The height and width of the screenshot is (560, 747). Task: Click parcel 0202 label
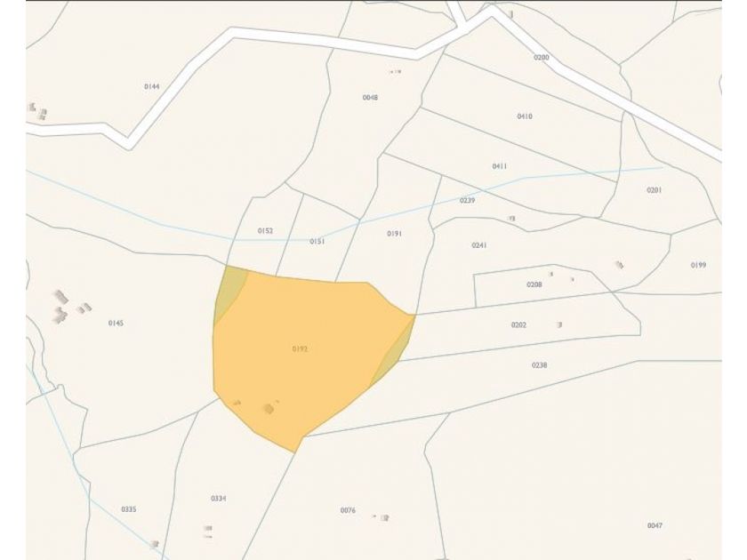518,325
